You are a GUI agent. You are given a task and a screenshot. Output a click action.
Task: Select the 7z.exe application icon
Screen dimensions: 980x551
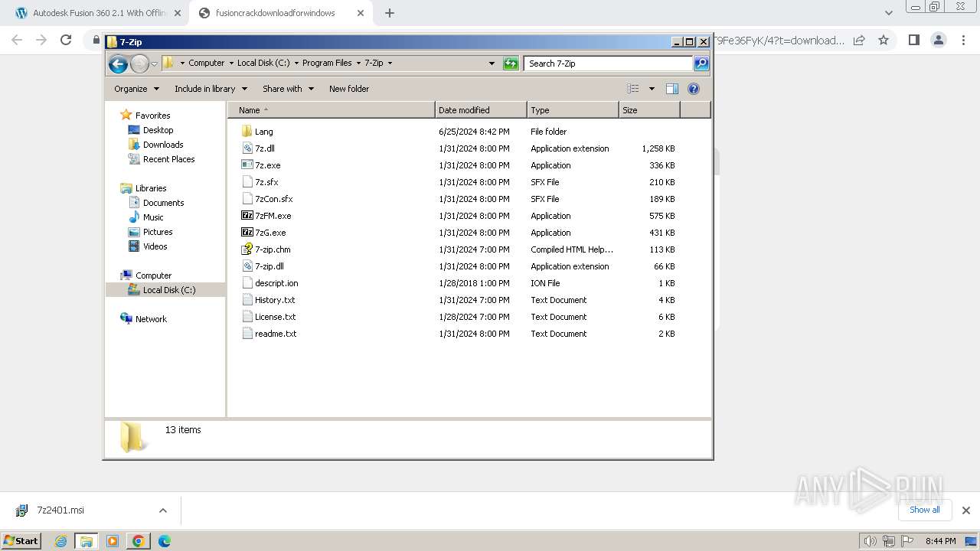[247, 165]
